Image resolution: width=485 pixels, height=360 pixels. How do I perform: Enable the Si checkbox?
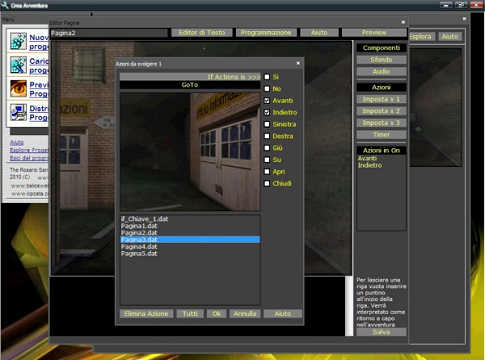[267, 77]
